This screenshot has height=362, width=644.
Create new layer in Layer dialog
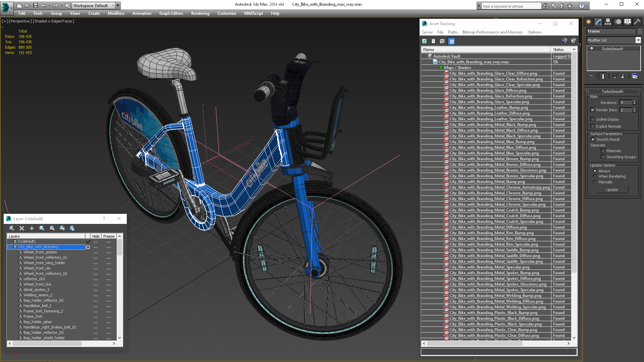click(12, 228)
